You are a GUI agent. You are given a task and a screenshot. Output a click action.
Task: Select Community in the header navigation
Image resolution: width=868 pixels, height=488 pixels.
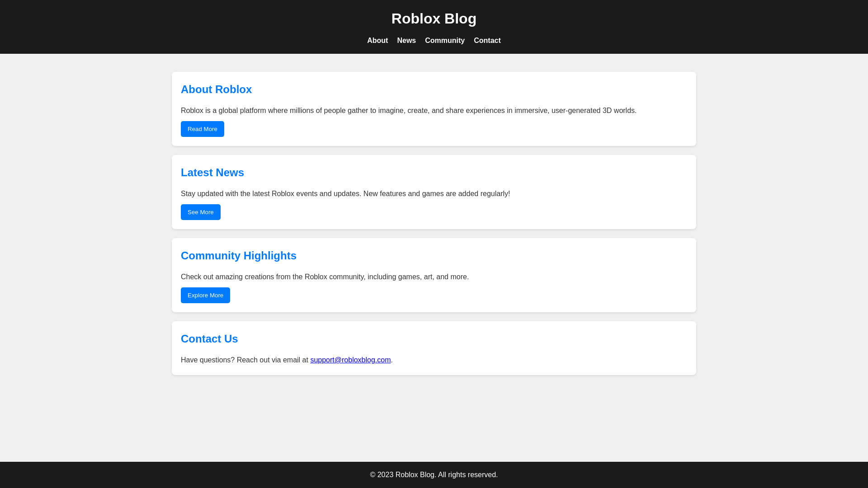point(445,41)
